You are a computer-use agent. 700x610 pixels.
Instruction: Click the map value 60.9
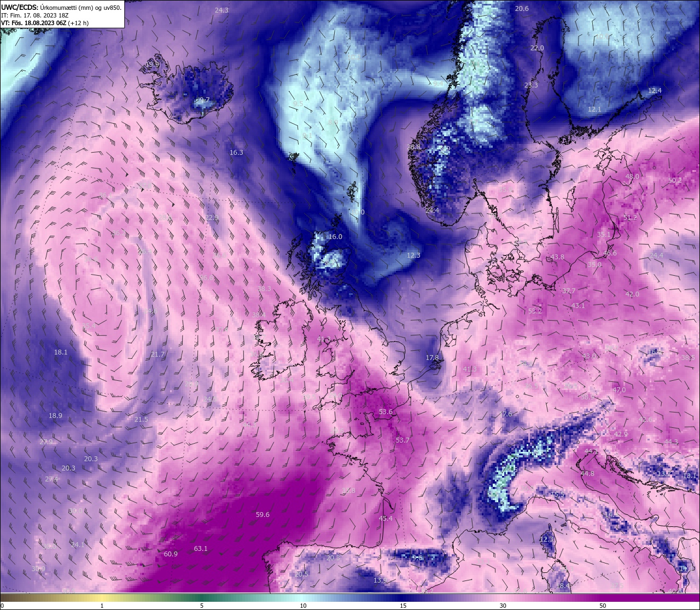tap(171, 554)
